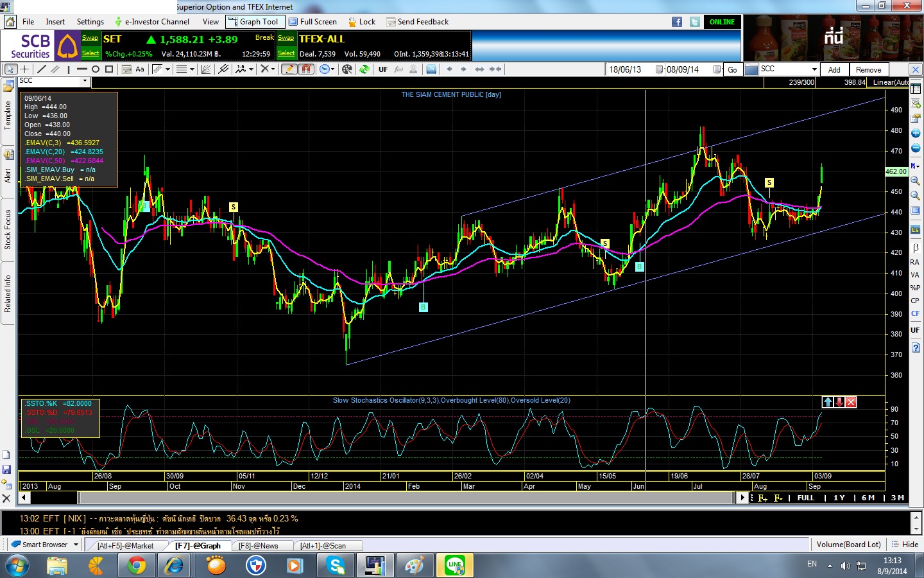Click the blue chart snapshot icon
The image size is (924, 578).
coord(431,69)
